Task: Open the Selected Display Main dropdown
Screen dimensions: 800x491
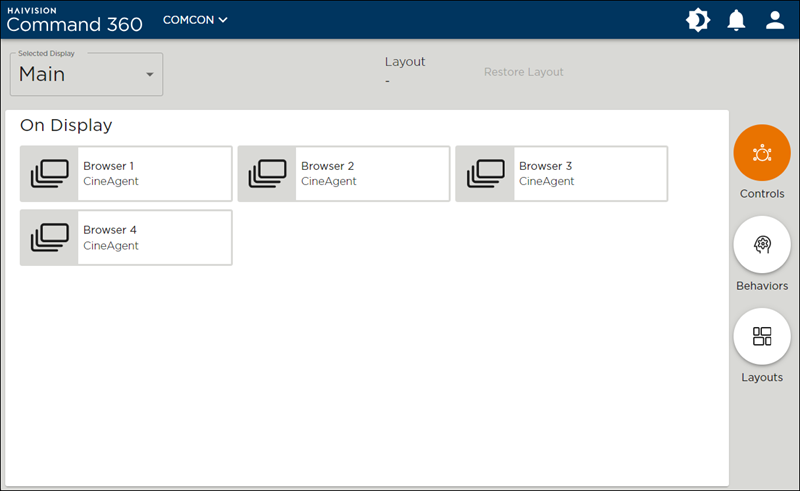Action: point(86,75)
